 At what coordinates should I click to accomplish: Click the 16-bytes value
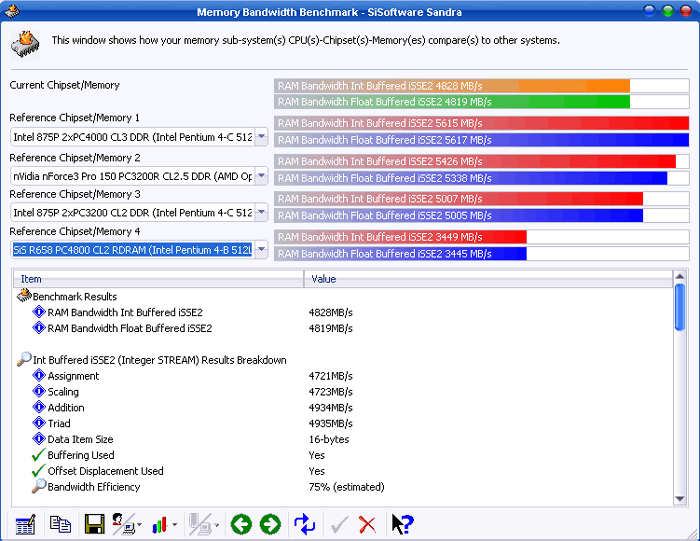329,439
